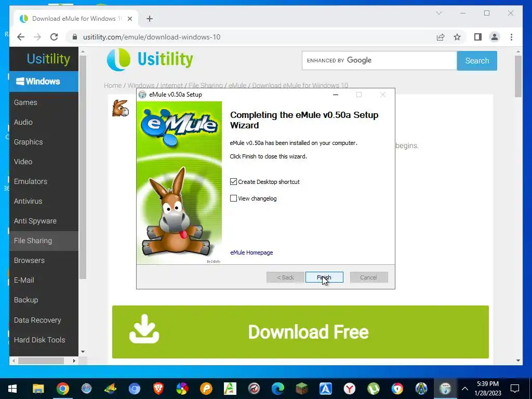Open the Windows Start menu

pos(12,389)
